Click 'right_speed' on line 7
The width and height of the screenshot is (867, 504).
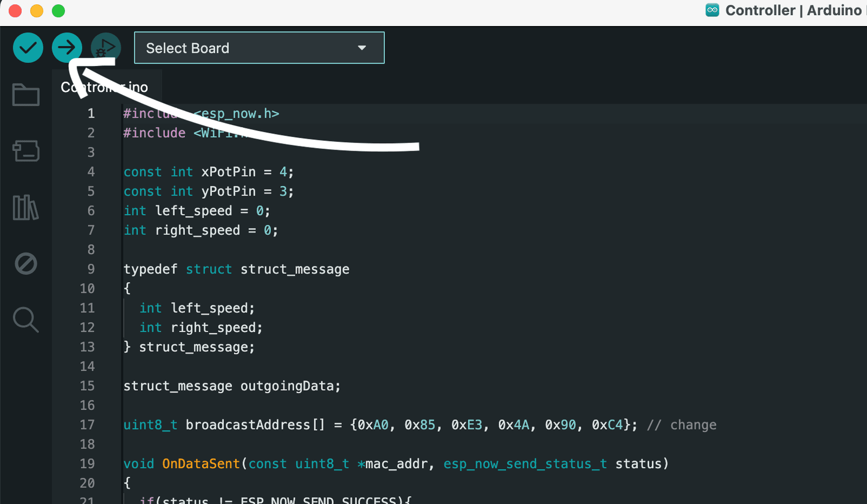coord(198,230)
